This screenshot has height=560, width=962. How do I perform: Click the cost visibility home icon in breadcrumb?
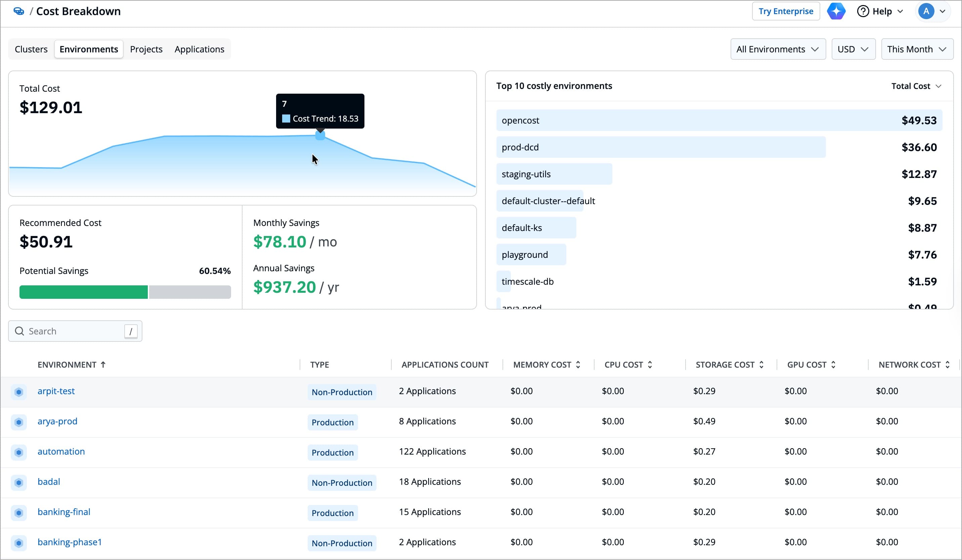pyautogui.click(x=18, y=11)
